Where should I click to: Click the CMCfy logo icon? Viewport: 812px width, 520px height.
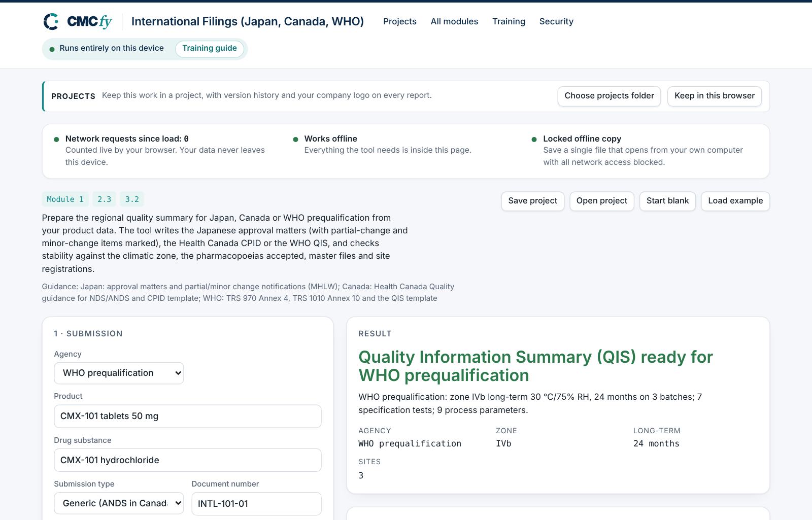tap(51, 22)
